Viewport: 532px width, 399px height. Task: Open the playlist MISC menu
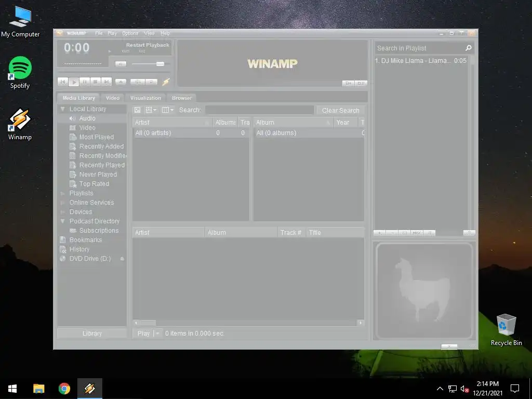pyautogui.click(x=417, y=233)
